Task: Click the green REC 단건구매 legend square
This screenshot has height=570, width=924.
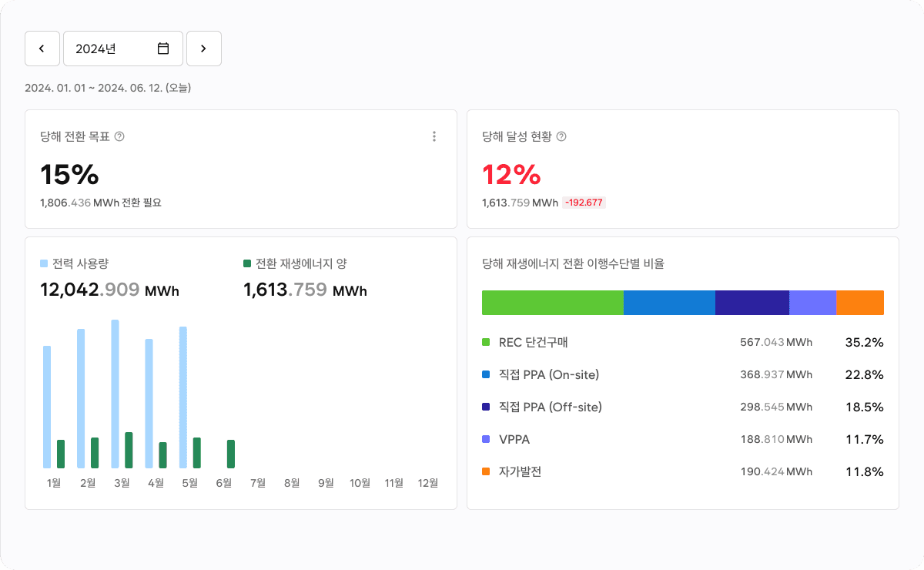Action: pos(487,342)
